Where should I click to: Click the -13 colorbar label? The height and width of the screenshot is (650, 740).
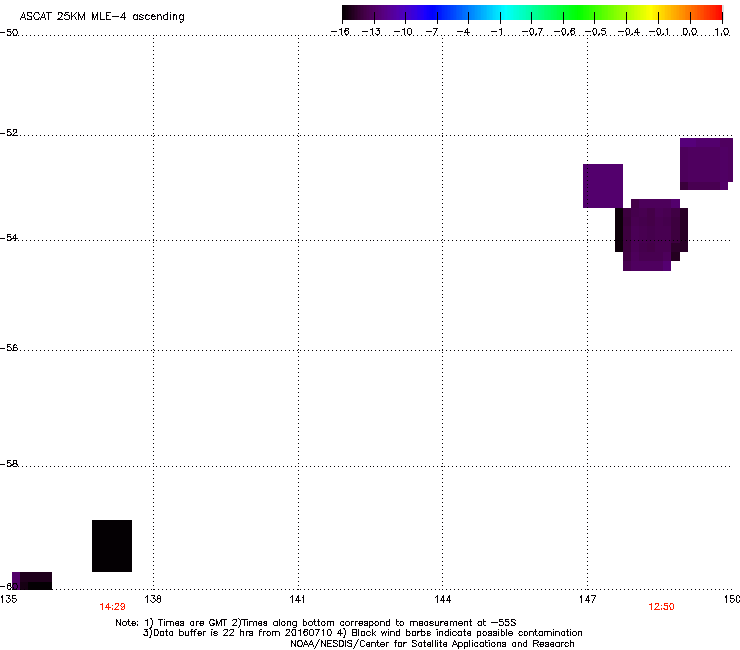(x=371, y=32)
